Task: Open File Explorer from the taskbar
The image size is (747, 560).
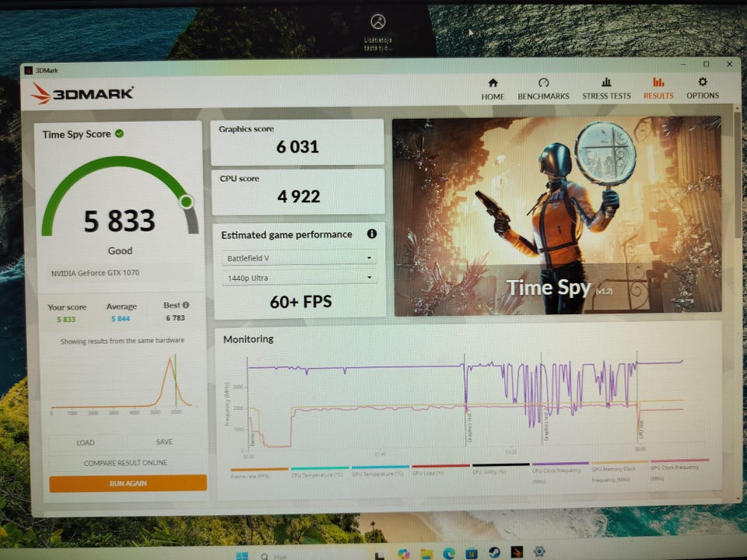Action: coord(426,553)
